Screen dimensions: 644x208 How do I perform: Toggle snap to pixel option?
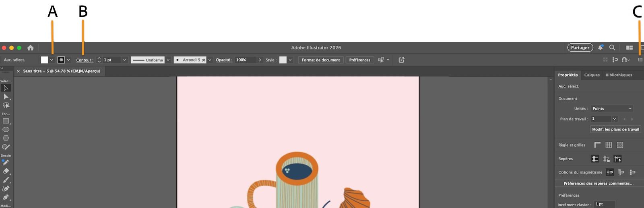click(x=632, y=172)
